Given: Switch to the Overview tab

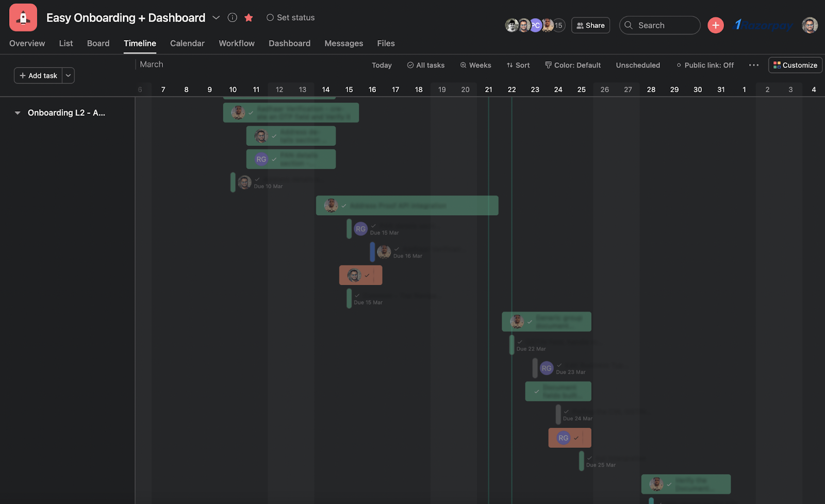Looking at the screenshot, I should [27, 43].
